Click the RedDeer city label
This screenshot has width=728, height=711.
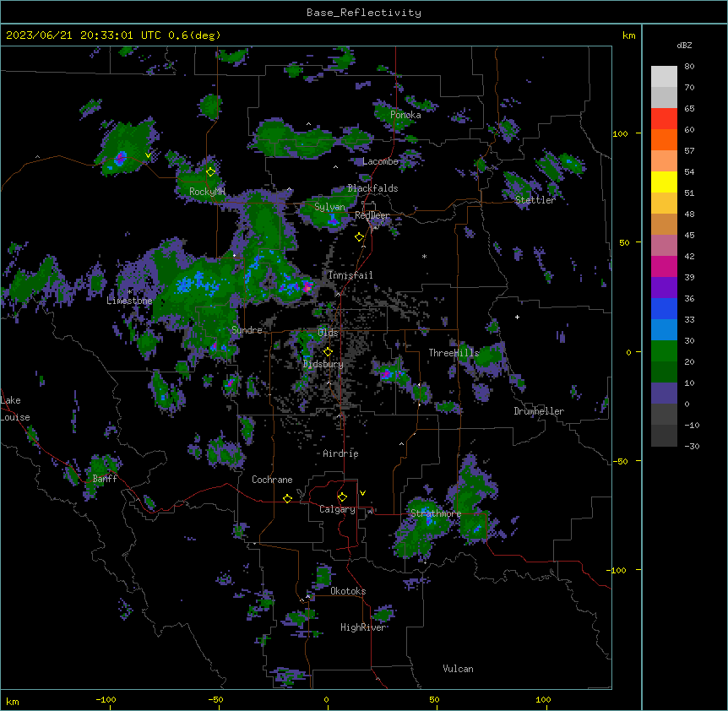[x=372, y=215]
